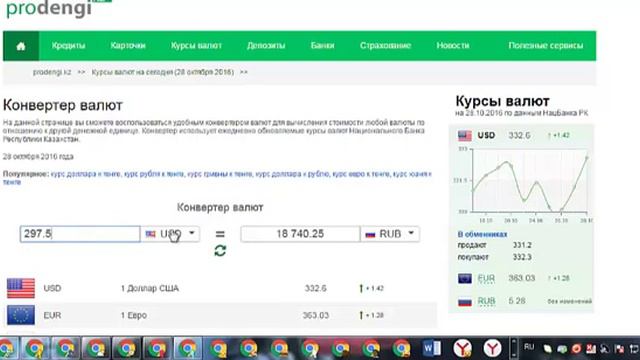Open the курс гривны к тенге link
This screenshot has width=640, height=360.
tap(220, 174)
